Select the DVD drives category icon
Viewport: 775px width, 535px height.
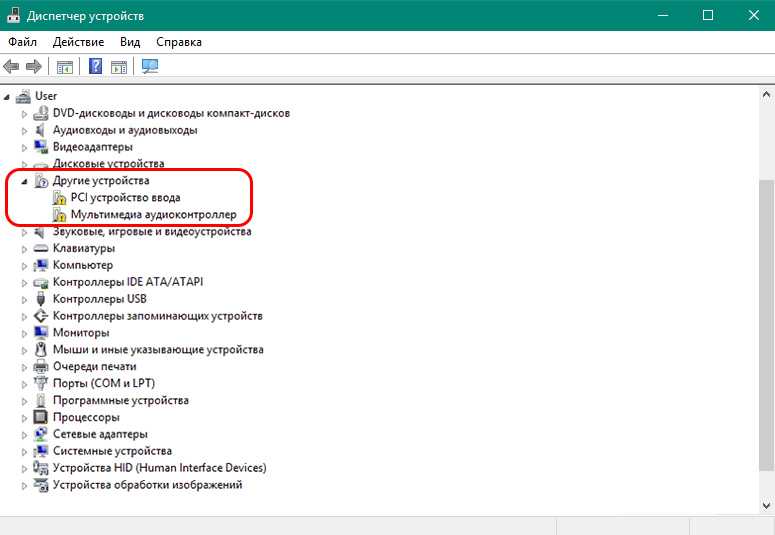(x=41, y=113)
